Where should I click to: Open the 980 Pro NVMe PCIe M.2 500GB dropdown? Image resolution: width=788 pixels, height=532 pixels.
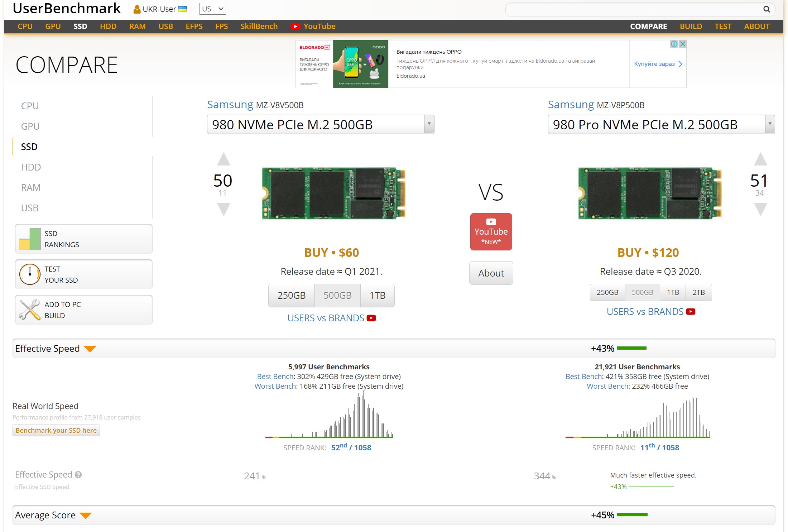coord(661,124)
